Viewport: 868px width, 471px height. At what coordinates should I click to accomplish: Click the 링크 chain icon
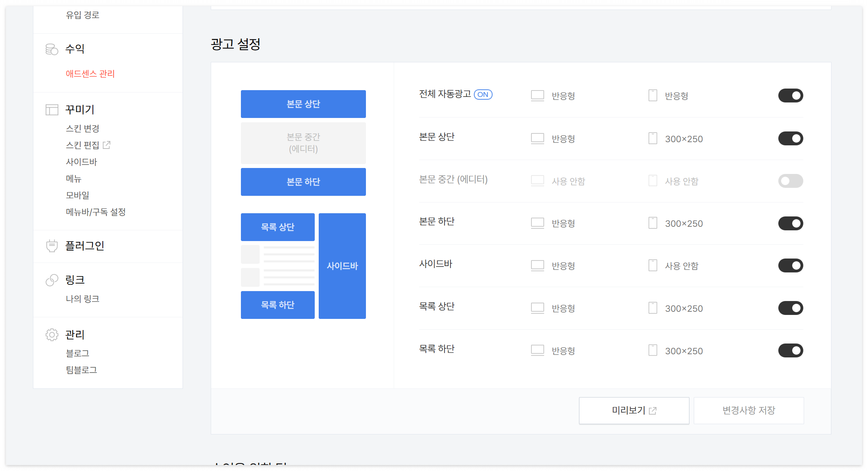pos(52,280)
